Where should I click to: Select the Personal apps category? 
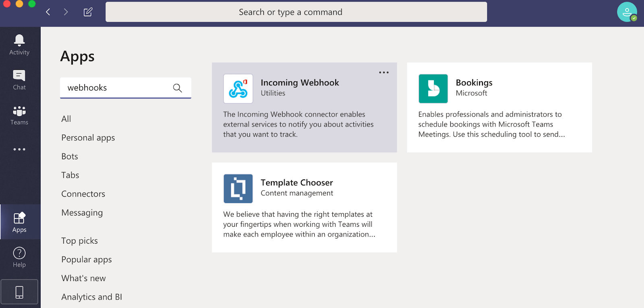pos(88,138)
